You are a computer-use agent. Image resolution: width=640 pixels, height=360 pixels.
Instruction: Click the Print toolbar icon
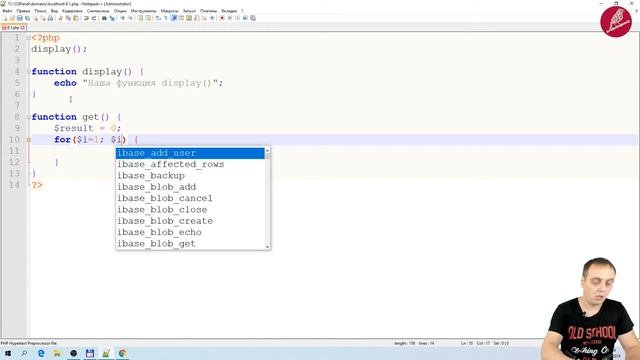point(50,18)
